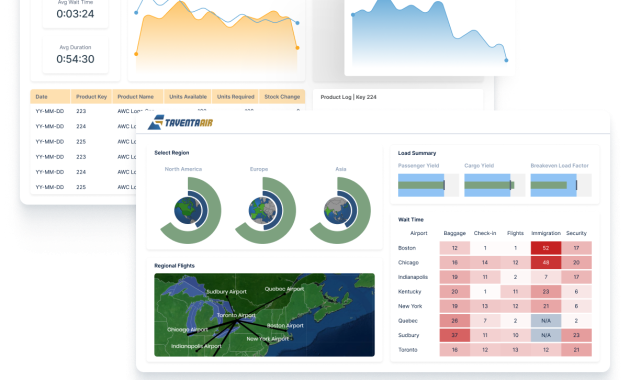Click the Passenger Yield bullet bar
This screenshot has height=380, width=630.
click(428, 185)
